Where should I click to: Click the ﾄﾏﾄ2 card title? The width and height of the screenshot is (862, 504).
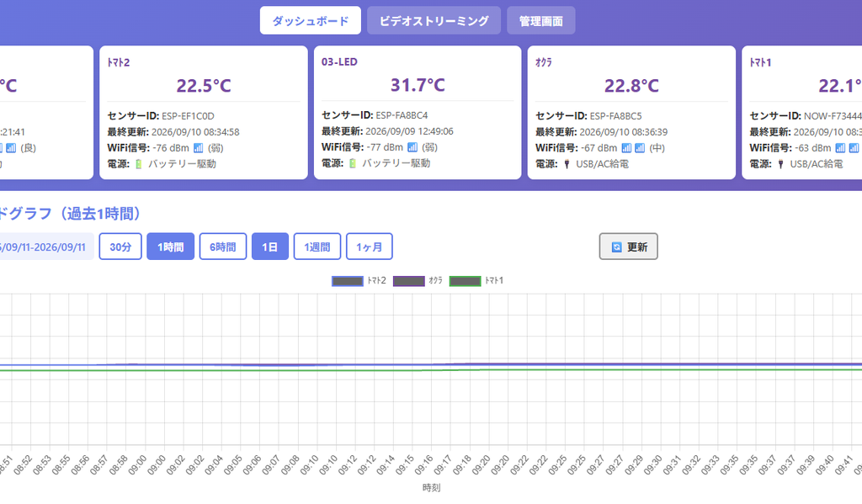point(118,62)
